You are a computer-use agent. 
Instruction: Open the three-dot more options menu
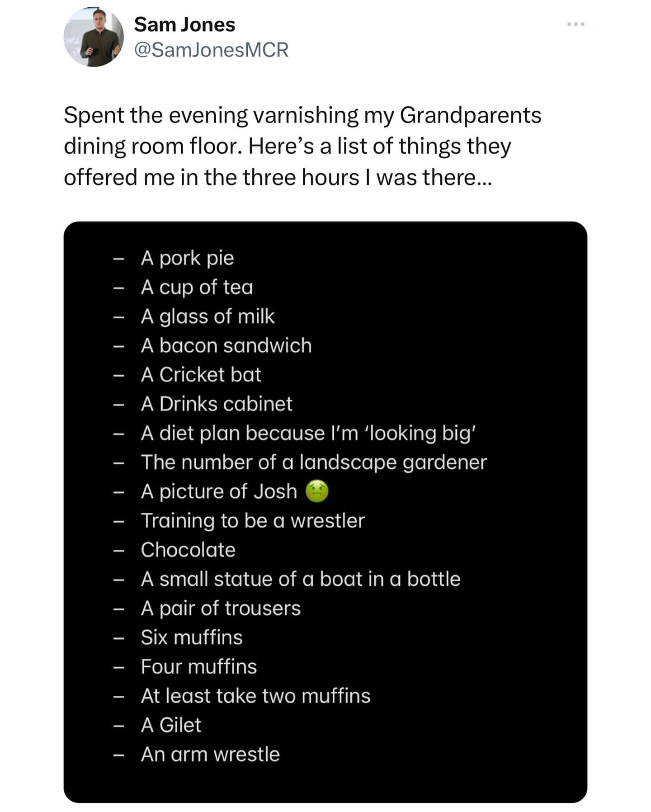[576, 24]
